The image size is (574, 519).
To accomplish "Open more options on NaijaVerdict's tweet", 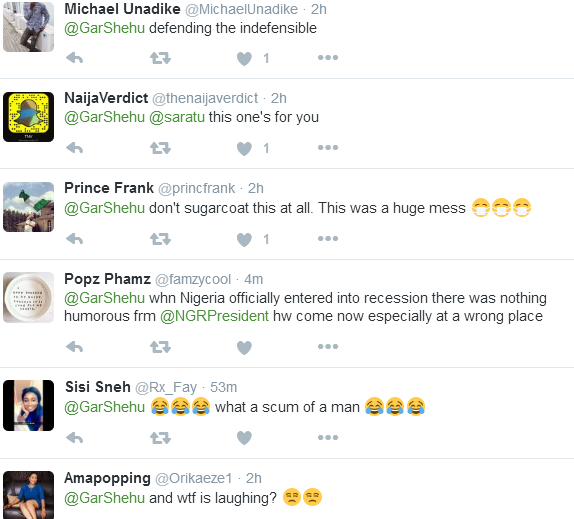I will pos(328,148).
